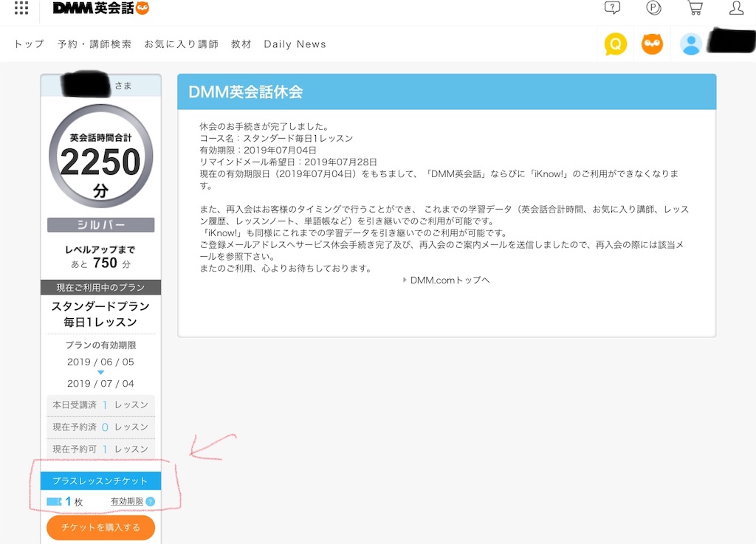The height and width of the screenshot is (544, 756).
Task: Open the Daily News section
Action: click(x=295, y=44)
